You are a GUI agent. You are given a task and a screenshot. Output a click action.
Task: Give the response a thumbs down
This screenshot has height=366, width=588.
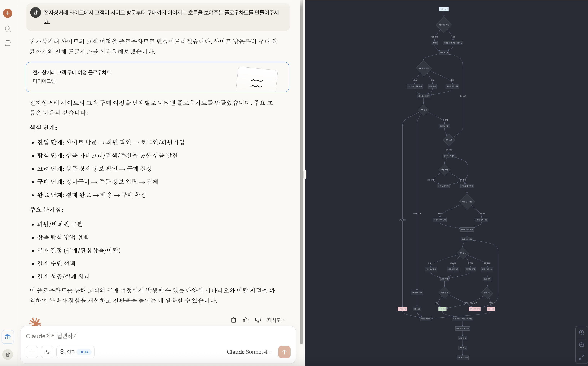(x=258, y=320)
